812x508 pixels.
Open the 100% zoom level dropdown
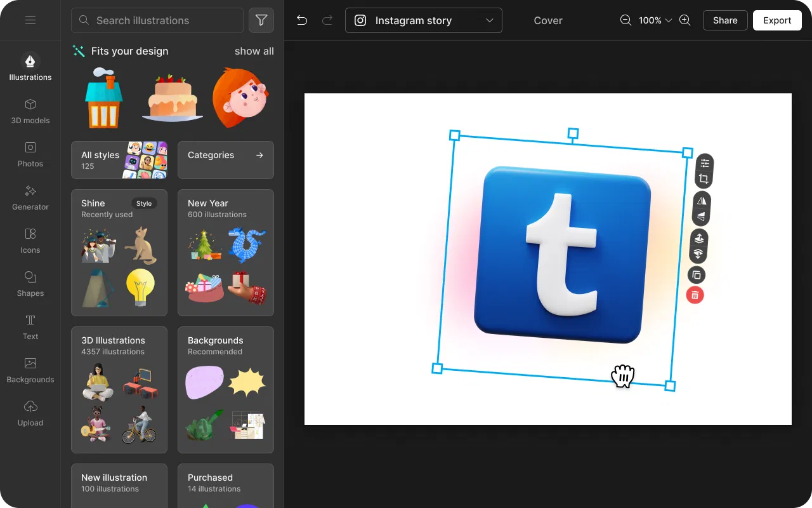pyautogui.click(x=655, y=20)
